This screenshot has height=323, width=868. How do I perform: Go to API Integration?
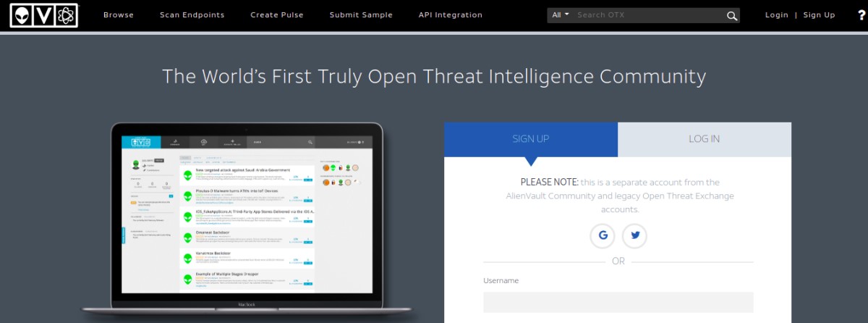coord(451,15)
